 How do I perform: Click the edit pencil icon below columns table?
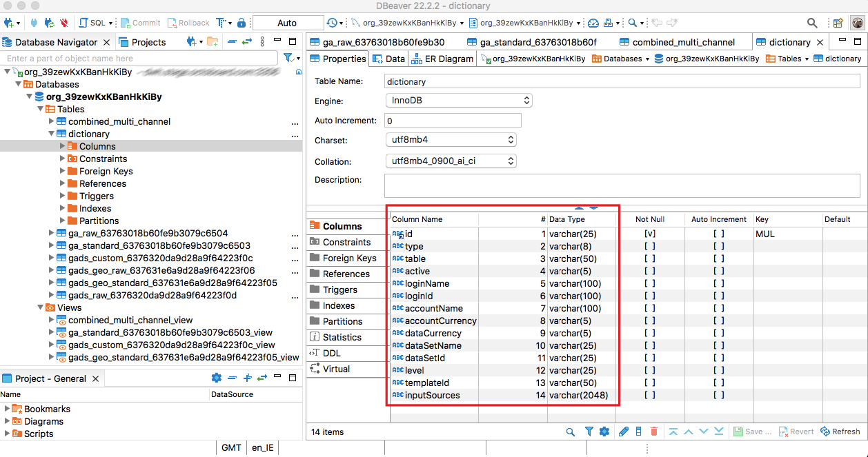tap(624, 431)
